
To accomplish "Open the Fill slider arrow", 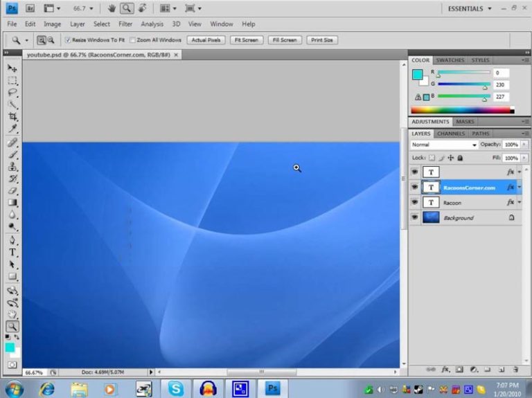I will coord(524,158).
